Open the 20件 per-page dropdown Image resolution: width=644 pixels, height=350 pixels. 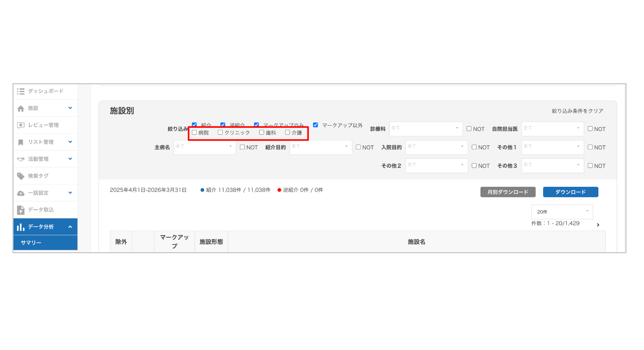click(x=562, y=212)
